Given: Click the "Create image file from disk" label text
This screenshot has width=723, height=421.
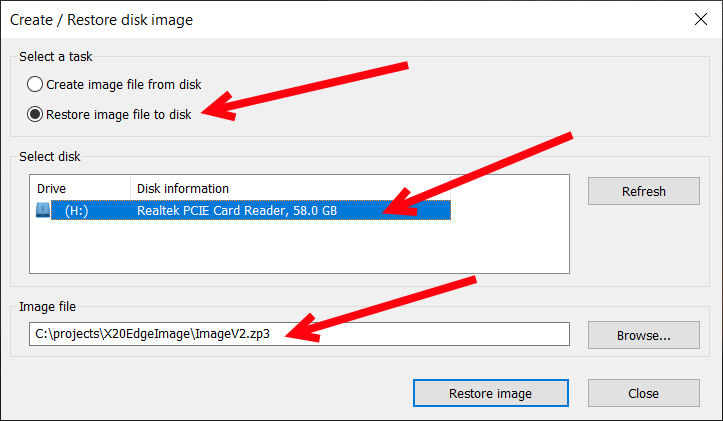Looking at the screenshot, I should 123,85.
